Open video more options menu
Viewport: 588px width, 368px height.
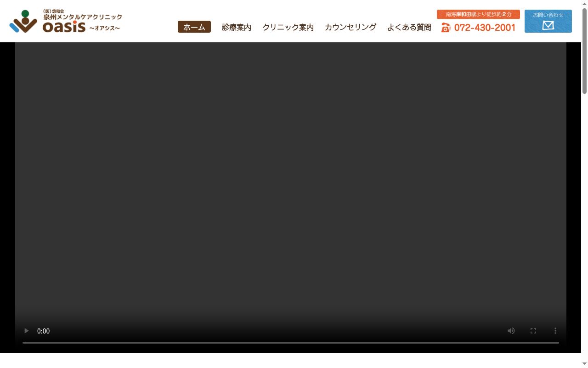pos(555,331)
